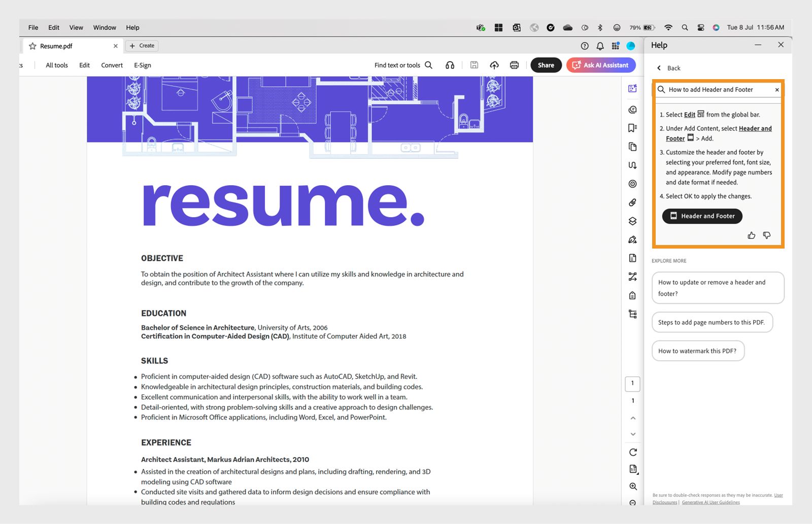The width and height of the screenshot is (812, 524).
Task: Select the Fill & Sign pen icon
Action: click(632, 239)
